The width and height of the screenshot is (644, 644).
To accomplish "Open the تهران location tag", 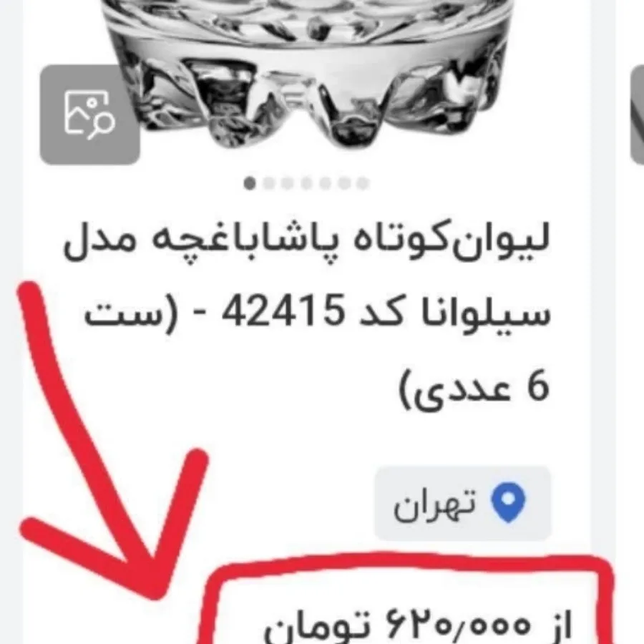I will pos(462,503).
